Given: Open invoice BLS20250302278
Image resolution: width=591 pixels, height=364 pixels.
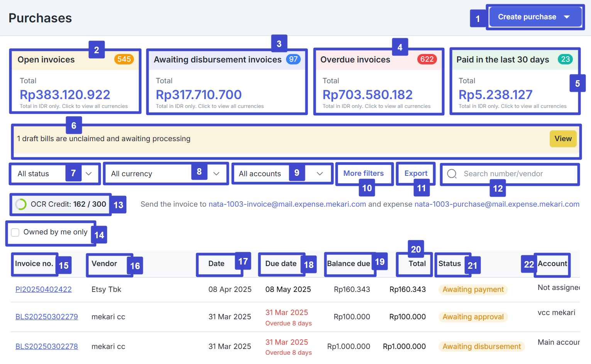Looking at the screenshot, I should (47, 346).
